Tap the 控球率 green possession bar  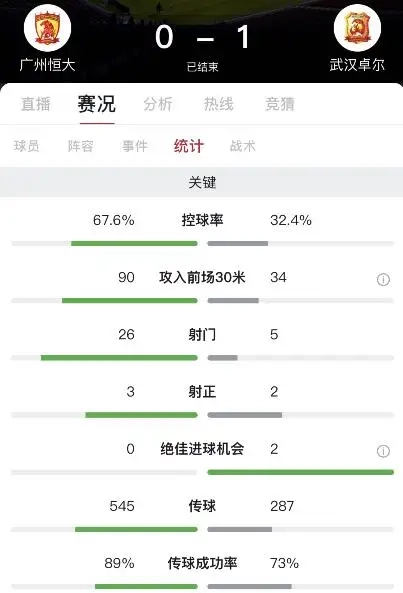coord(134,244)
